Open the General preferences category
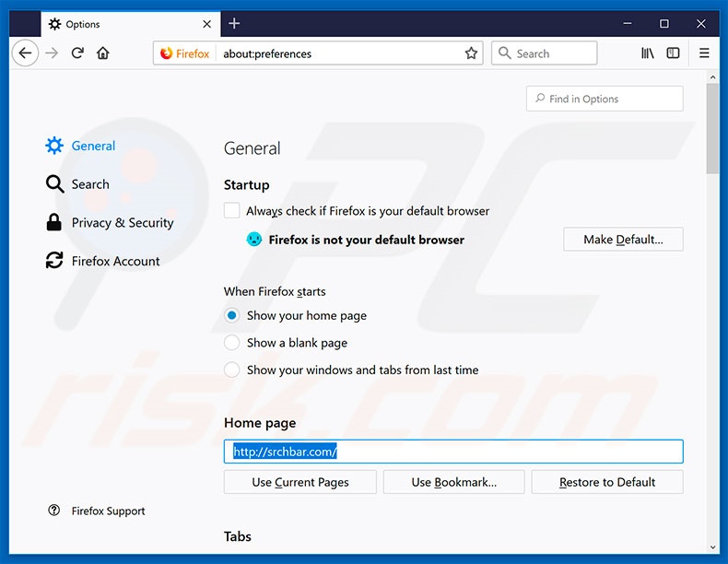 [80, 146]
